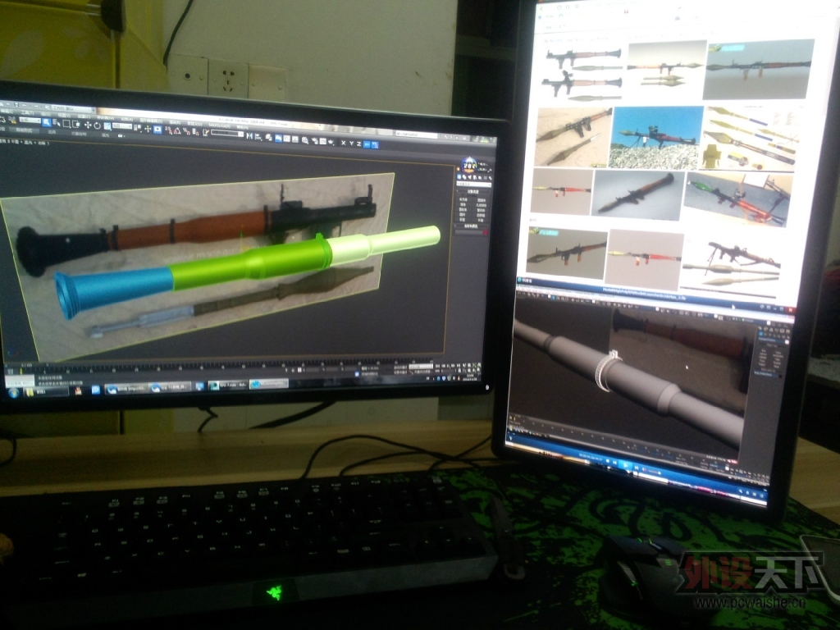Open the Schematic View icon

tap(295, 139)
